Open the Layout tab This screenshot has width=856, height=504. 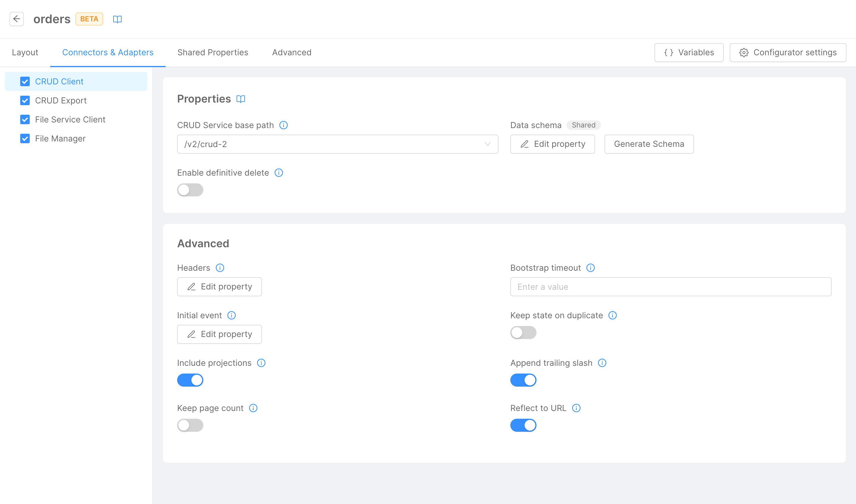tap(25, 52)
